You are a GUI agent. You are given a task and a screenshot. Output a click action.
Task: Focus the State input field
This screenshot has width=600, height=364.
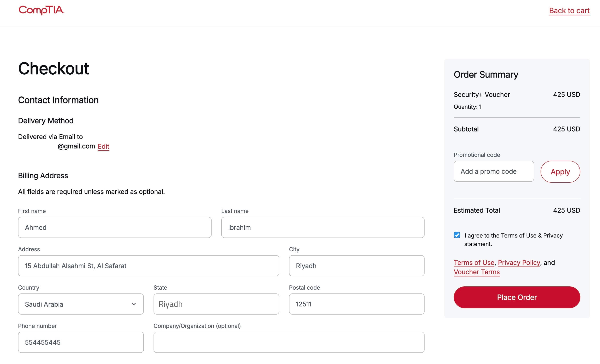click(x=216, y=304)
